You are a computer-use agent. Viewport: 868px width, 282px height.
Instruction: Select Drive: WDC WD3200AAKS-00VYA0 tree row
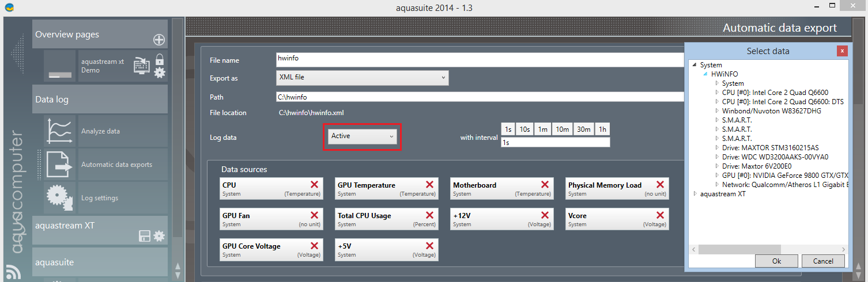click(775, 157)
